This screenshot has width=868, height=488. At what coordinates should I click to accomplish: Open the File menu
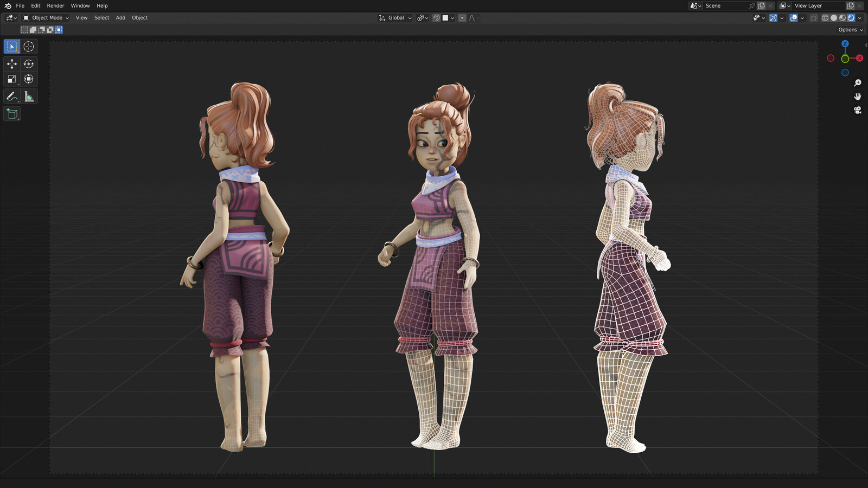[20, 5]
